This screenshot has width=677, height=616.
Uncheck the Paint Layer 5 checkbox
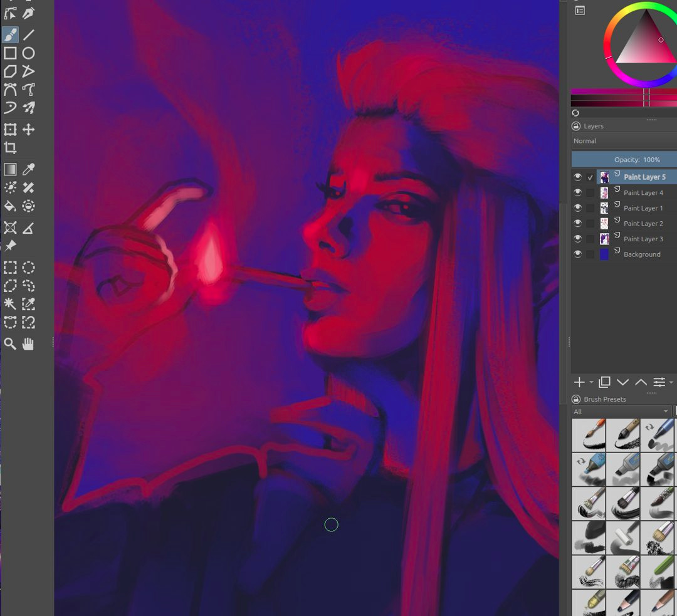[590, 177]
